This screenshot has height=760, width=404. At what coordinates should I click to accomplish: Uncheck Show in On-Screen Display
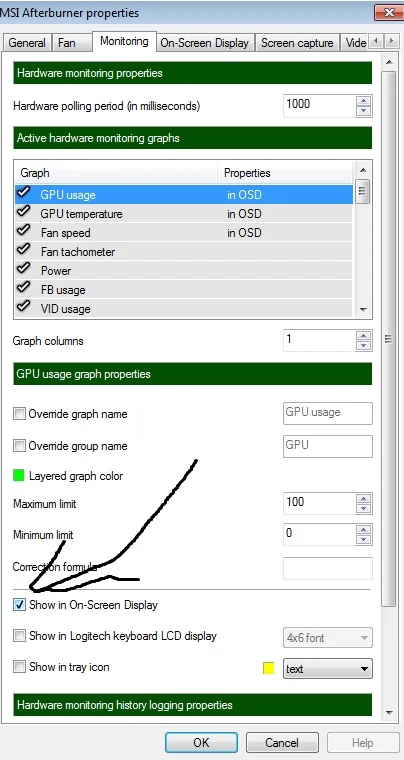click(x=19, y=605)
